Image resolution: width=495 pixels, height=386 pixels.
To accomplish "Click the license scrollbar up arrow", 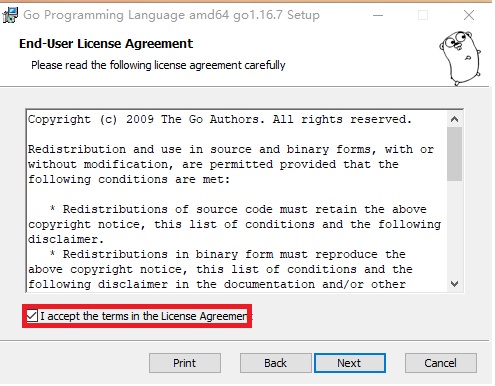I will pos(454,119).
